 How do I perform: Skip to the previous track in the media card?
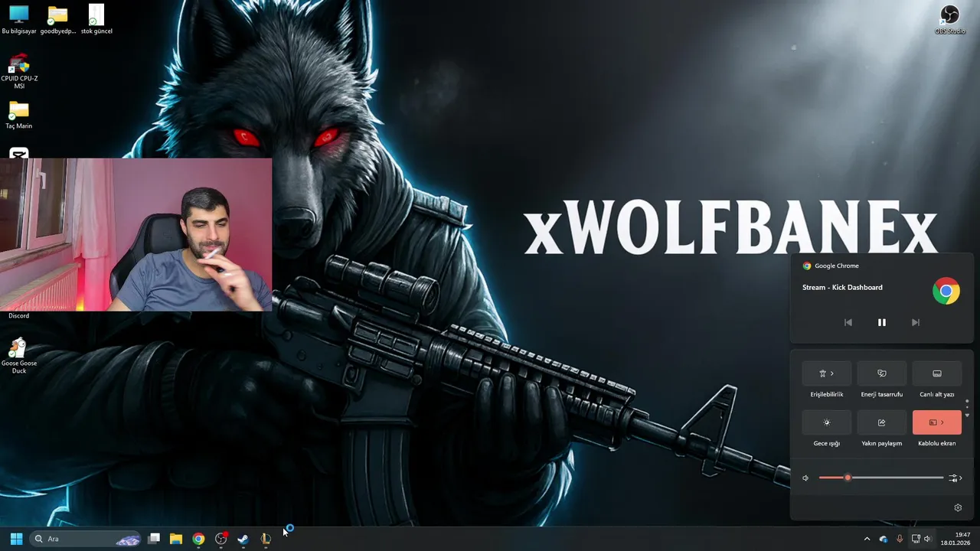pyautogui.click(x=848, y=322)
